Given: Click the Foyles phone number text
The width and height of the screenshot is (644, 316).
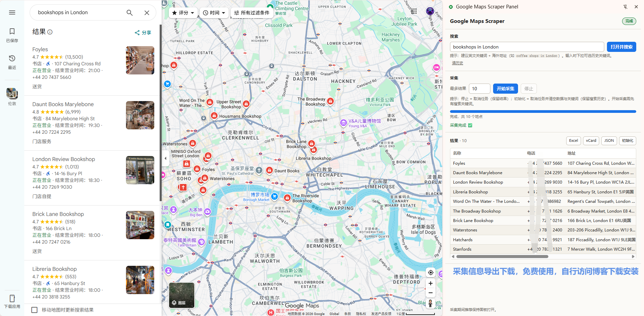Looking at the screenshot, I should coord(52,77).
